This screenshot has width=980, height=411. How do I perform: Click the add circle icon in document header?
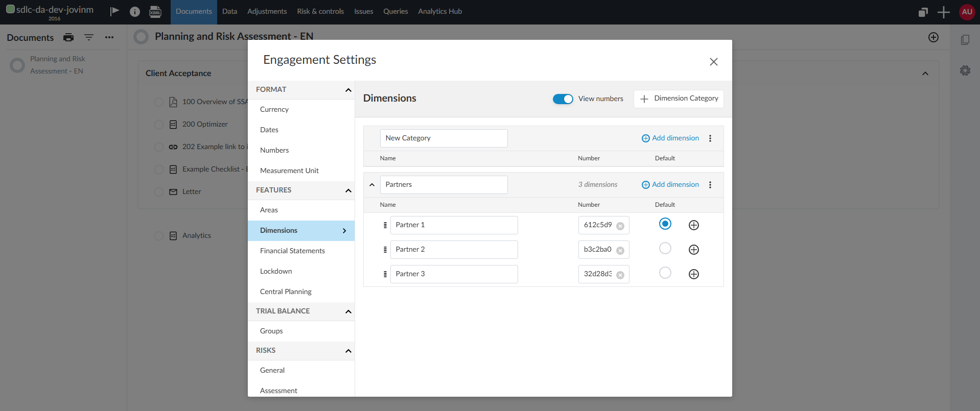point(934,37)
